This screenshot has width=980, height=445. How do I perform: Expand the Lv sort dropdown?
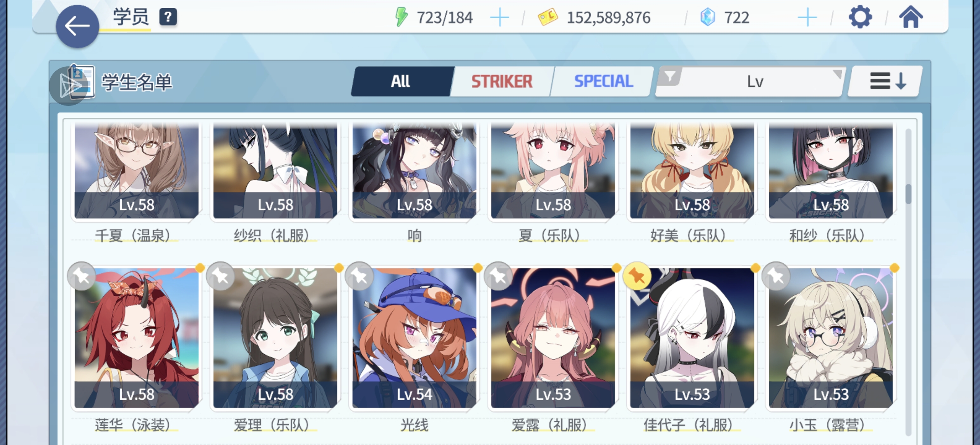pyautogui.click(x=750, y=82)
